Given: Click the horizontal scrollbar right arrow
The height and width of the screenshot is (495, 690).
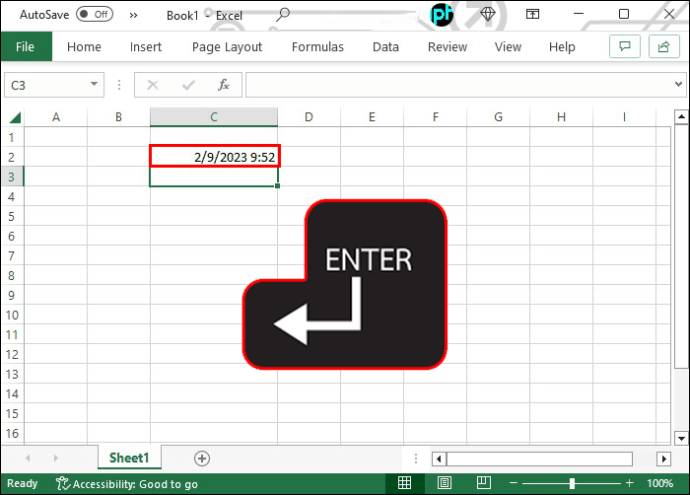Looking at the screenshot, I should [x=664, y=459].
